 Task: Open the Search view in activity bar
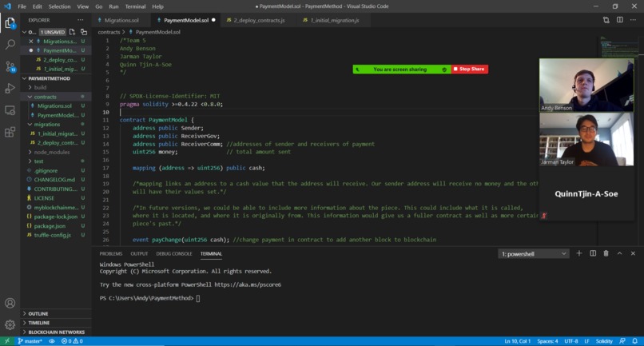(10, 45)
